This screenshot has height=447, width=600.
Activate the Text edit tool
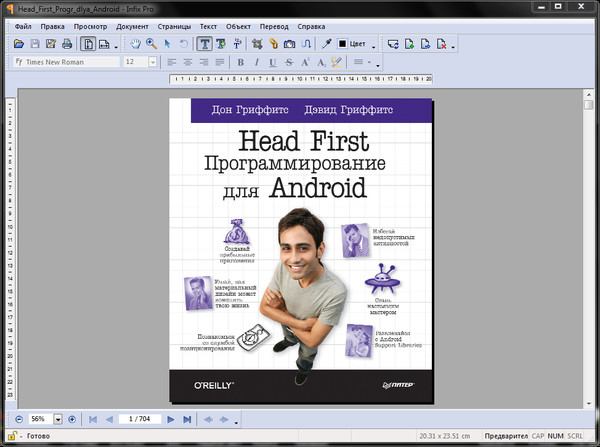click(204, 44)
